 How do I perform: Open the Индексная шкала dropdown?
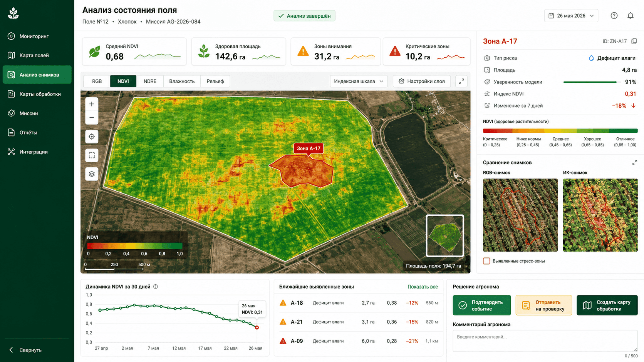(359, 81)
